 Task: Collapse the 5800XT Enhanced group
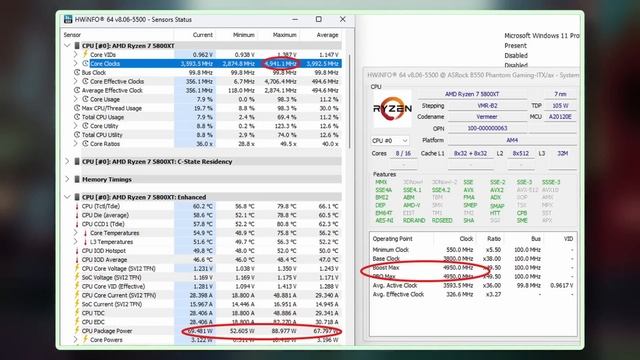coord(67,197)
